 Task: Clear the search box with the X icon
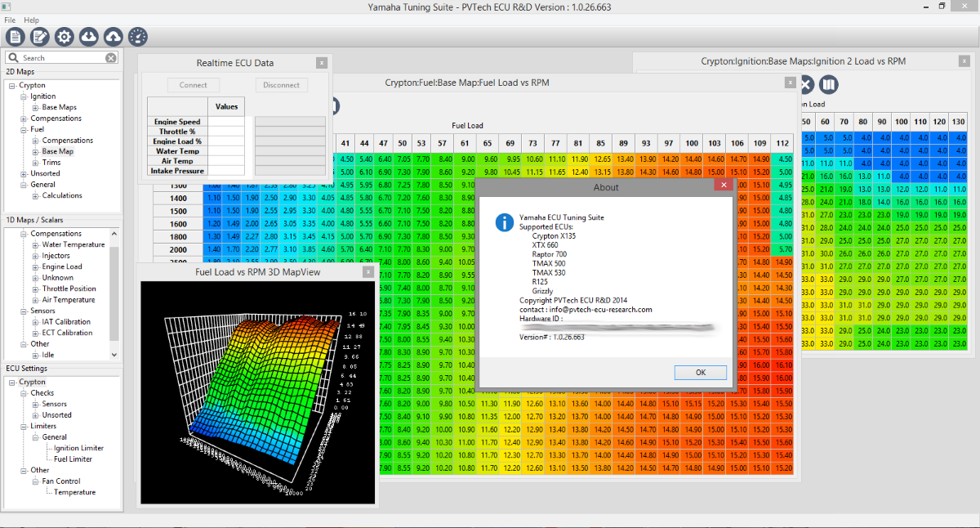coord(111,58)
